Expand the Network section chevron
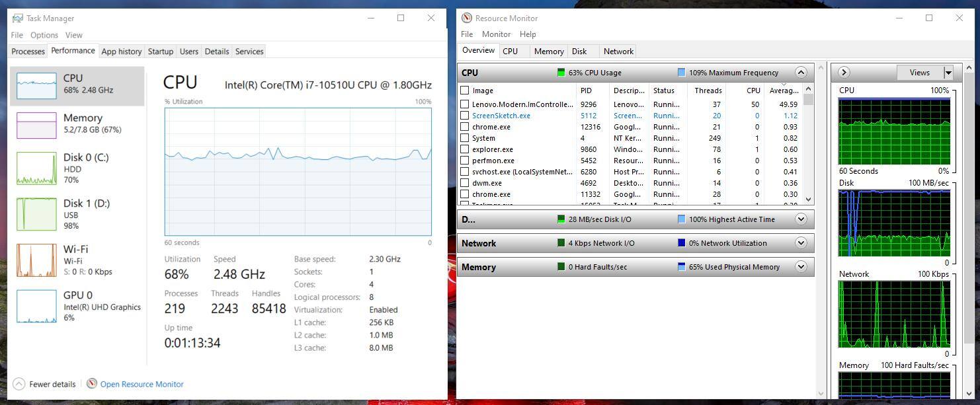 pos(801,243)
